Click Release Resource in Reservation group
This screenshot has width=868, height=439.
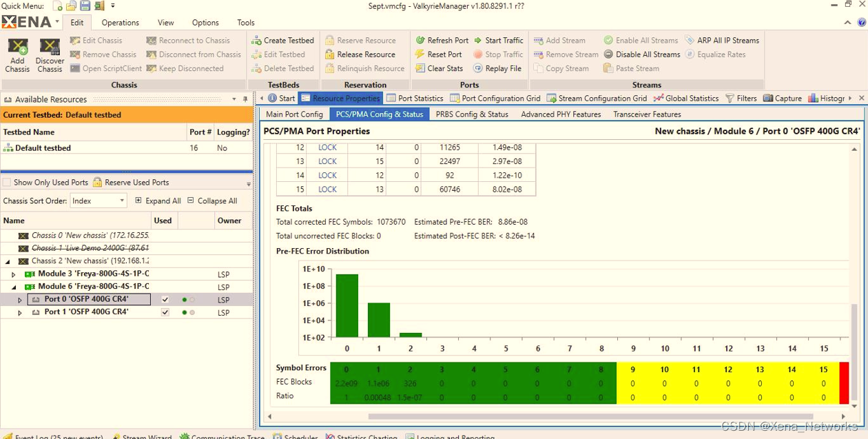(x=360, y=54)
